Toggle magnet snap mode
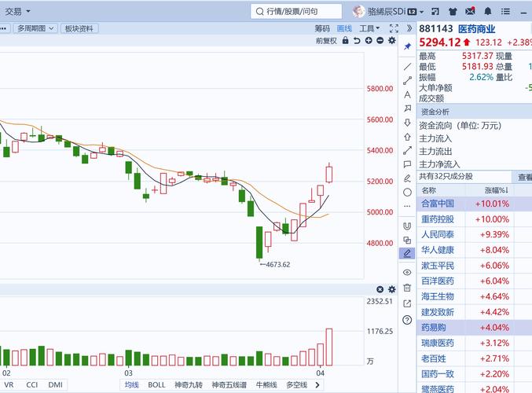Screen dimensions: 532x393 click(407, 226)
